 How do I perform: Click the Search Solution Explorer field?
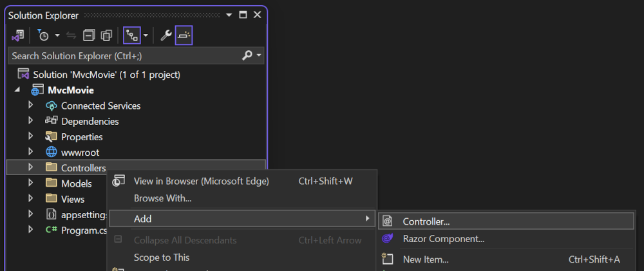122,56
